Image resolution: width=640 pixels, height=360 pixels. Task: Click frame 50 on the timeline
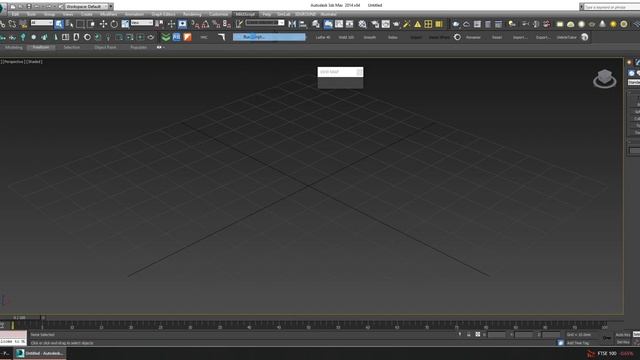[x=309, y=327]
